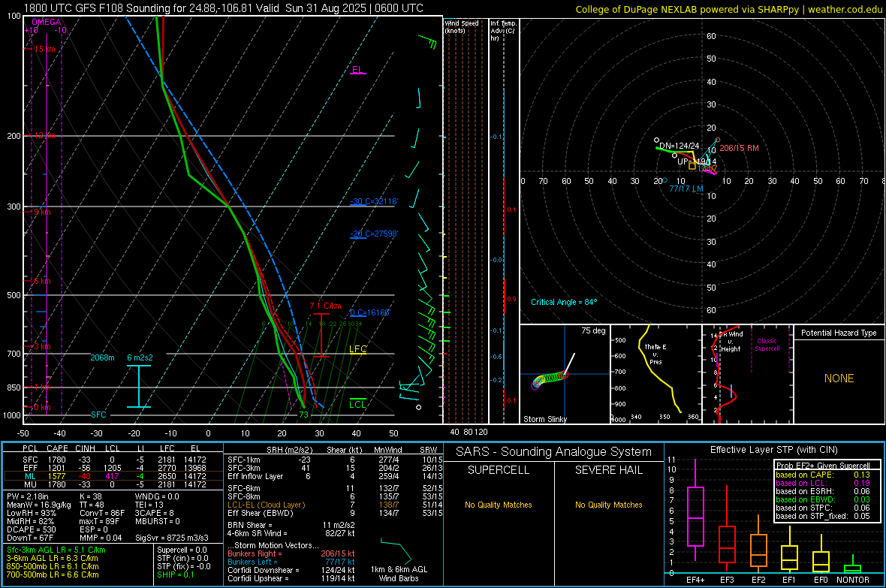Click the orange NONE hazard type value
This screenshot has height=588, width=886.
pyautogui.click(x=839, y=378)
